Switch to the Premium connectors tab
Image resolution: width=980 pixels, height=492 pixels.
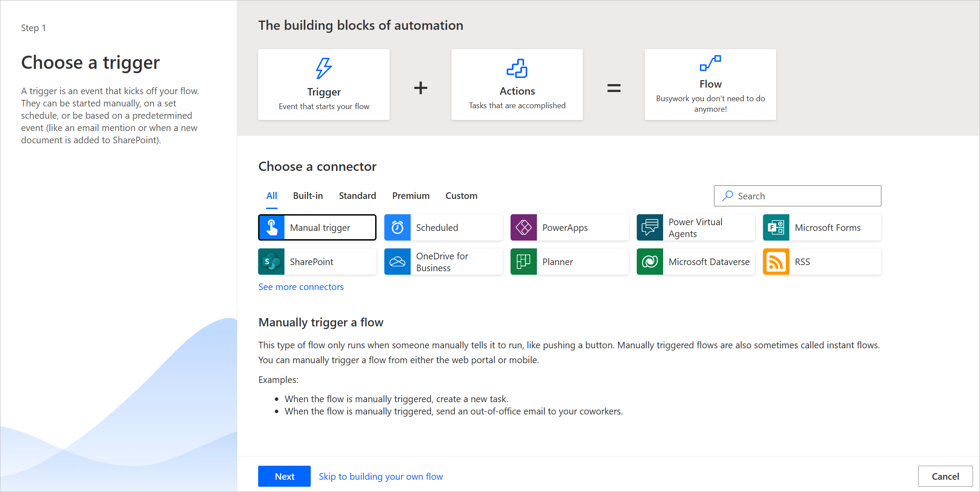coord(411,195)
